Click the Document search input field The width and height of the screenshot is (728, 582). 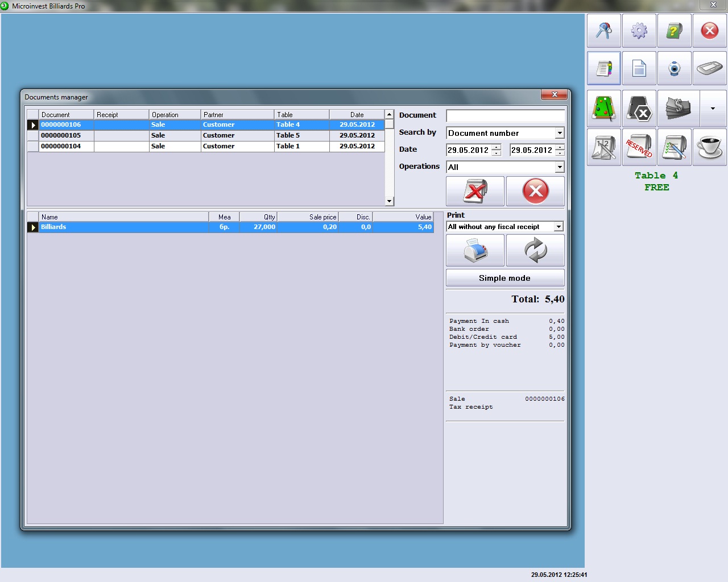505,116
